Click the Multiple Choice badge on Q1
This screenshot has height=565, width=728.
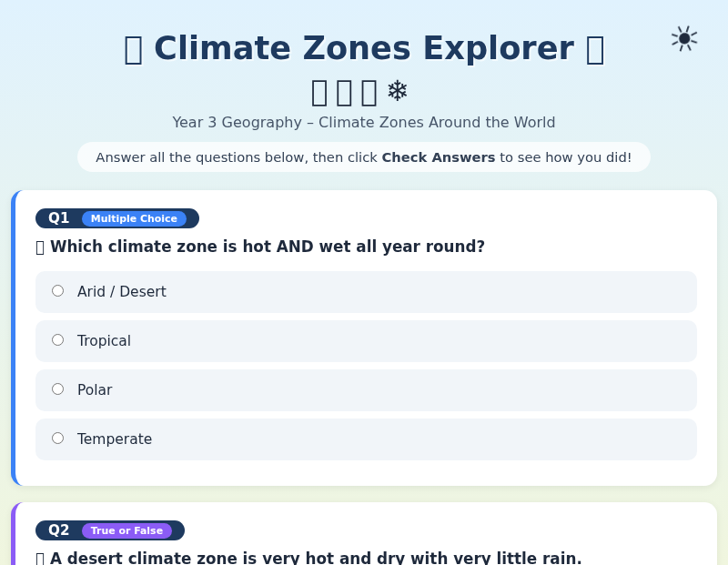click(134, 218)
